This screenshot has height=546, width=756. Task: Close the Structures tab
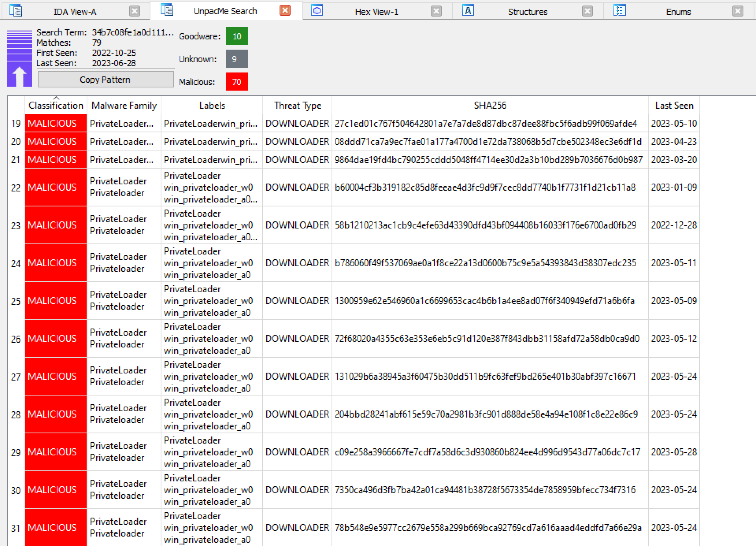tap(587, 11)
